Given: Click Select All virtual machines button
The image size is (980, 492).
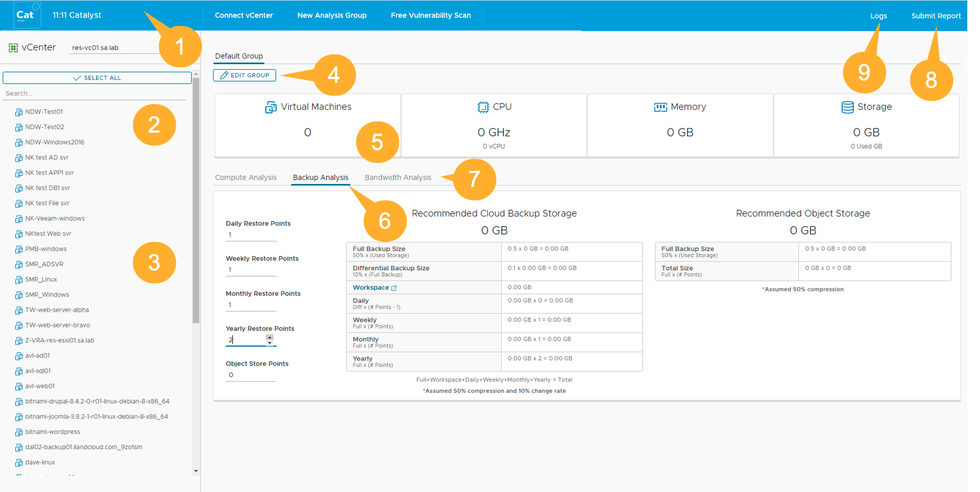Looking at the screenshot, I should (x=97, y=78).
